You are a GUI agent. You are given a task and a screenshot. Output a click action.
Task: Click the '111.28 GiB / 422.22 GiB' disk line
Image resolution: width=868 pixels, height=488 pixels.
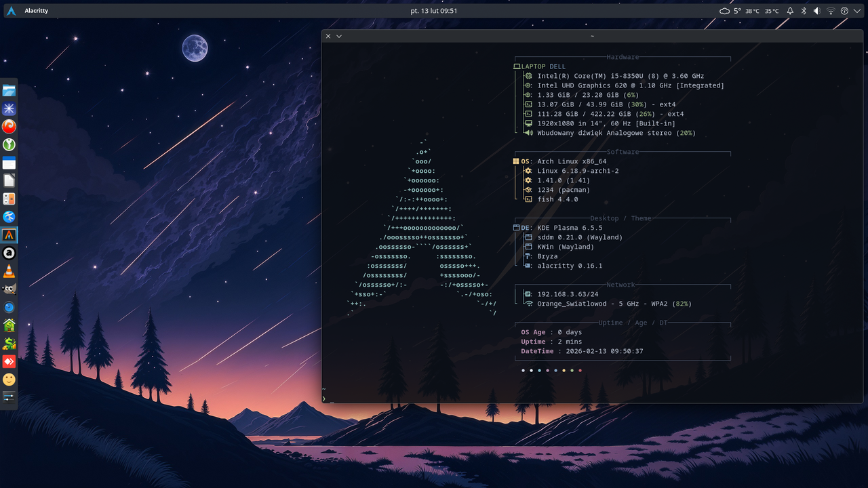pos(610,114)
